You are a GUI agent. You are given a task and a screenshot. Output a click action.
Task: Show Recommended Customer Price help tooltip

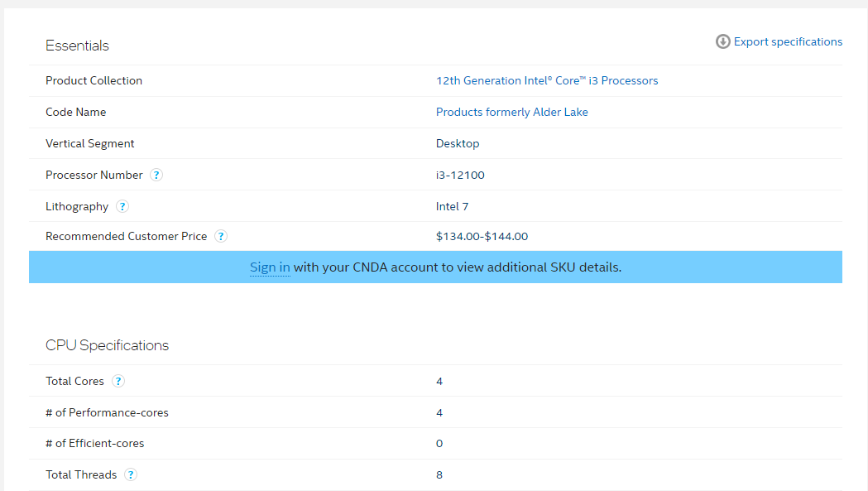click(x=221, y=237)
